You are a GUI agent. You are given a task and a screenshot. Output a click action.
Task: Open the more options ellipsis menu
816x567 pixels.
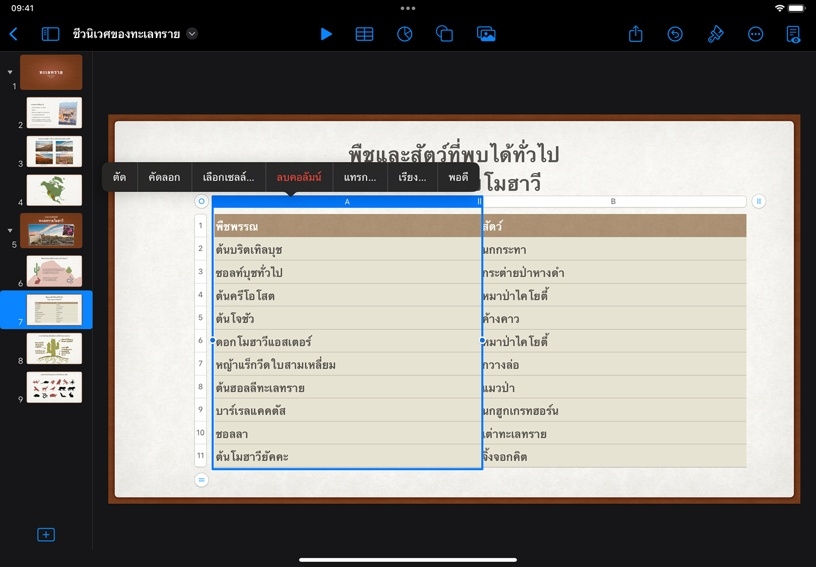(755, 34)
